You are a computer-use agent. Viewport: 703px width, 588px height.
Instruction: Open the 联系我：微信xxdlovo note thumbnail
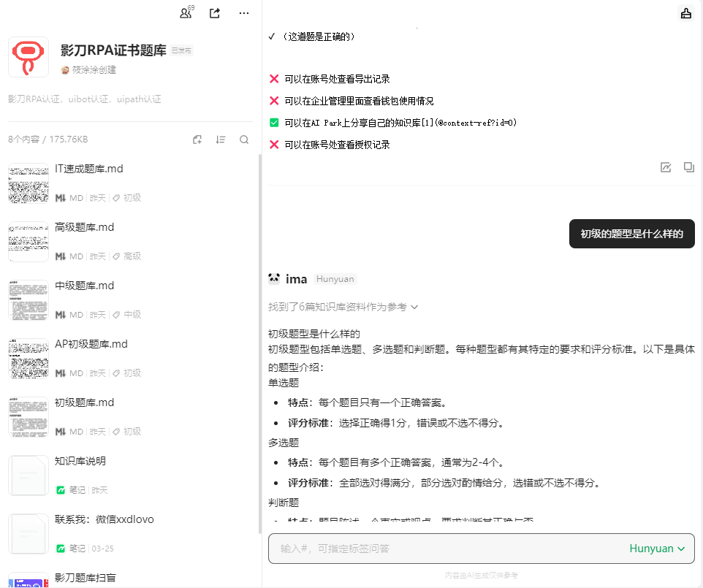pos(28,534)
